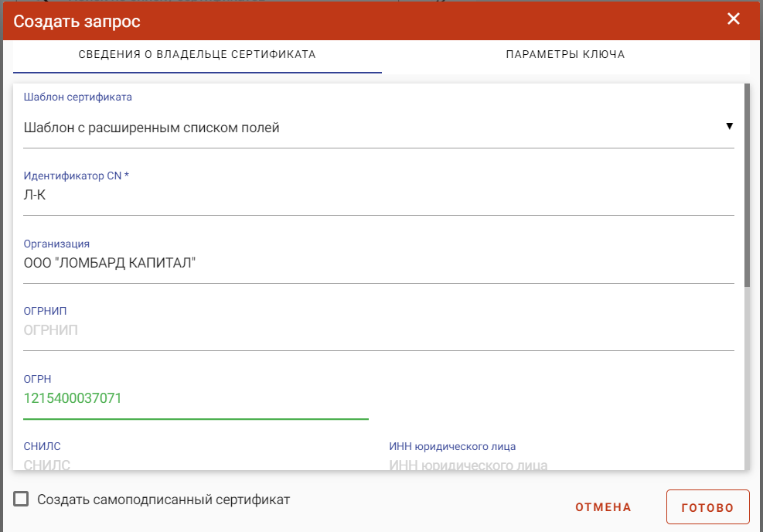This screenshot has width=763, height=532.
Task: Click the scrollbar track below the thumb
Action: (x=747, y=378)
